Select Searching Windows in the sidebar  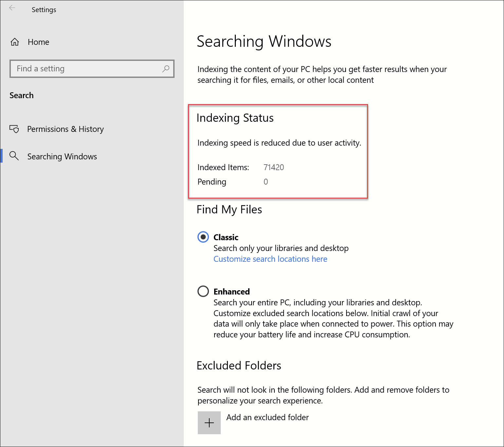(62, 156)
